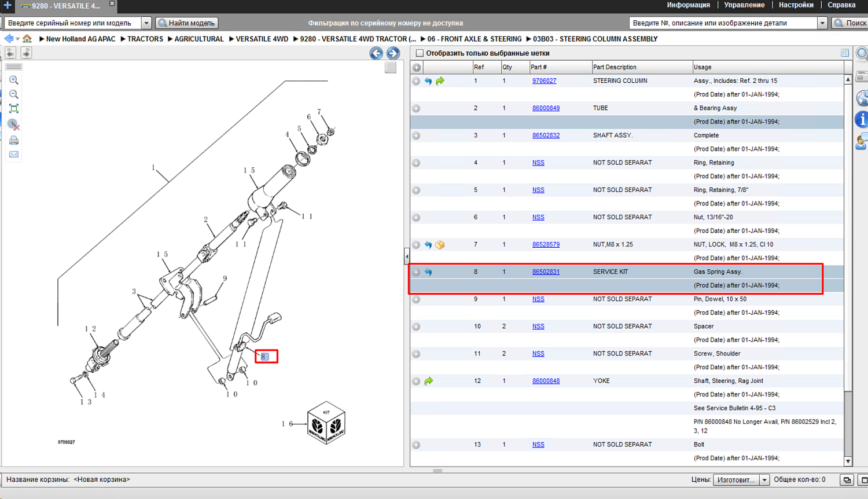This screenshot has width=868, height=499.
Task: Click the blue arrow icon on the STEERING COLUMN row
Action: coord(428,81)
